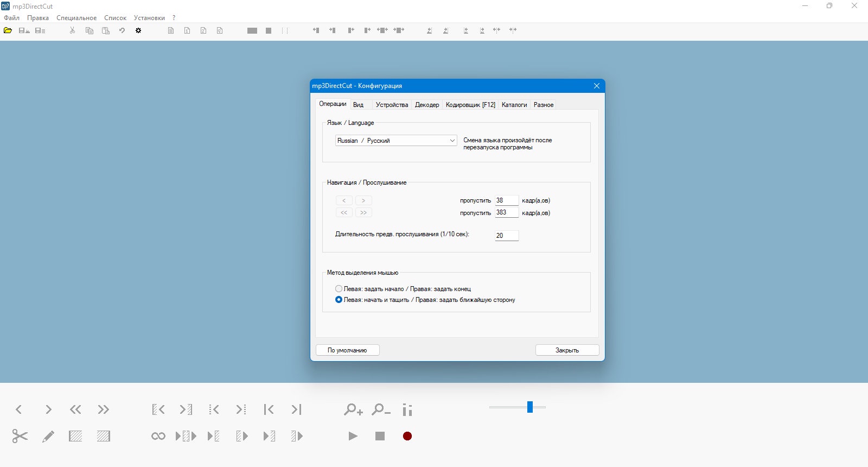Click the Закрыть button
Image resolution: width=868 pixels, height=467 pixels.
click(x=567, y=350)
